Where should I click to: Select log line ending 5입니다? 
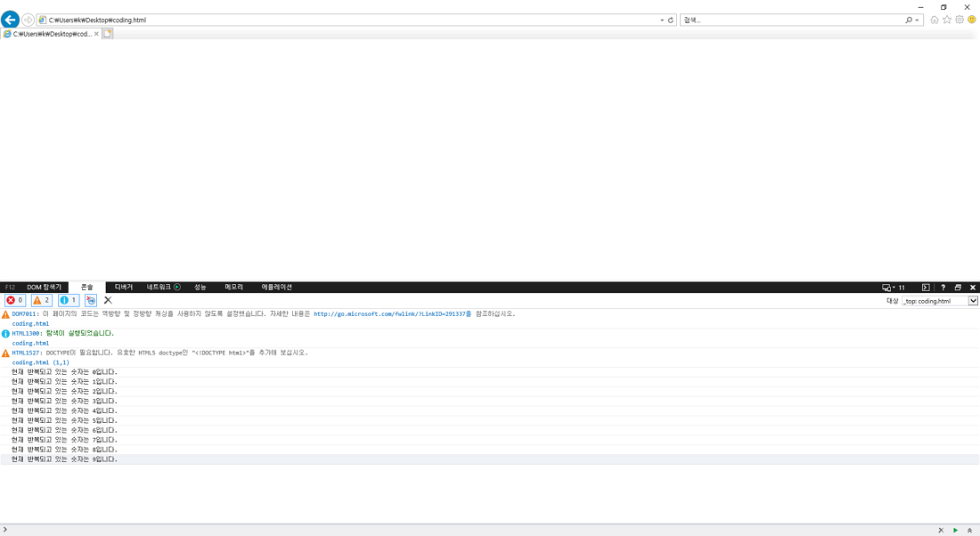490,420
